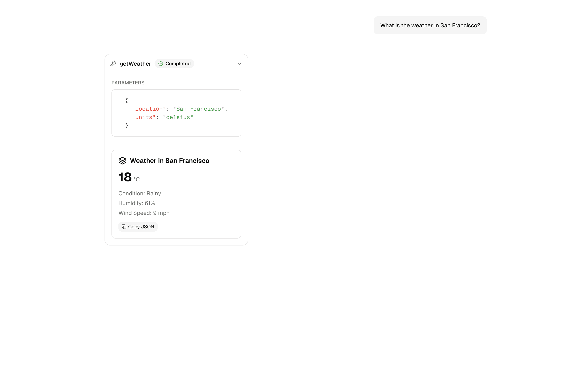Click the Wind Speed: 9 mph text
This screenshot has height=367, width=588.
[144, 213]
